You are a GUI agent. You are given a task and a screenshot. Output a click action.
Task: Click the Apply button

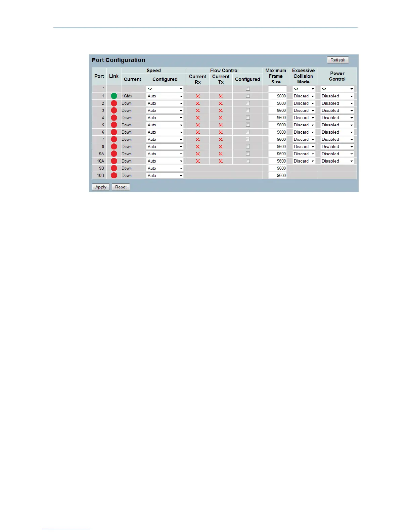(101, 187)
